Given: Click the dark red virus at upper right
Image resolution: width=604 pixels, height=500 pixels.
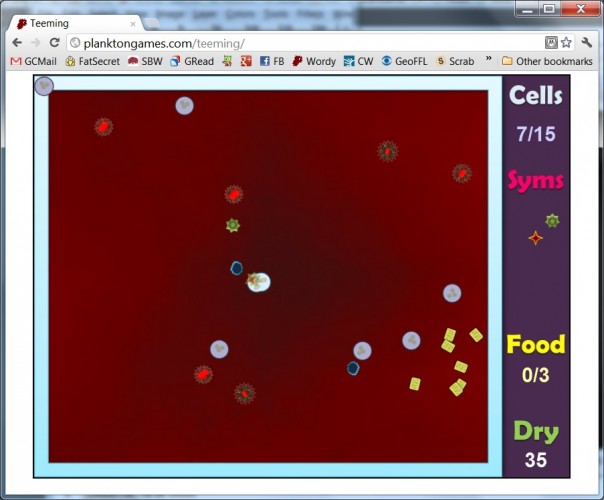Looking at the screenshot, I should point(388,151).
